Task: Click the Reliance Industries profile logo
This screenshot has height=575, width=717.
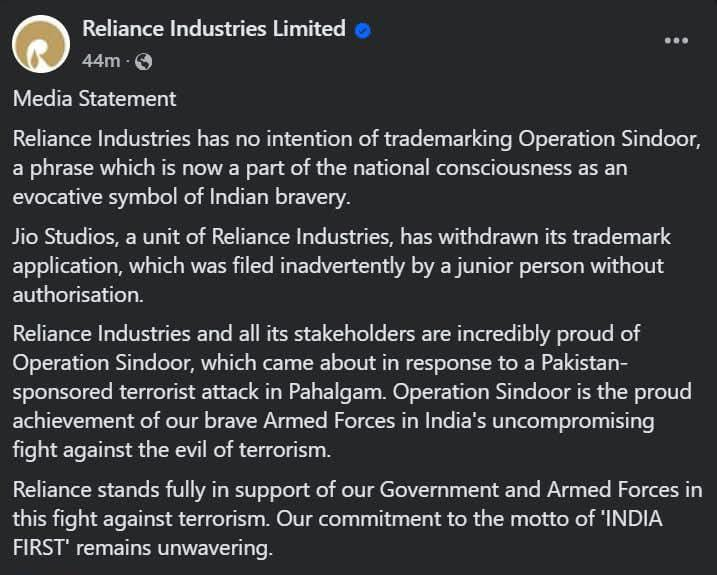Action: 40,44
